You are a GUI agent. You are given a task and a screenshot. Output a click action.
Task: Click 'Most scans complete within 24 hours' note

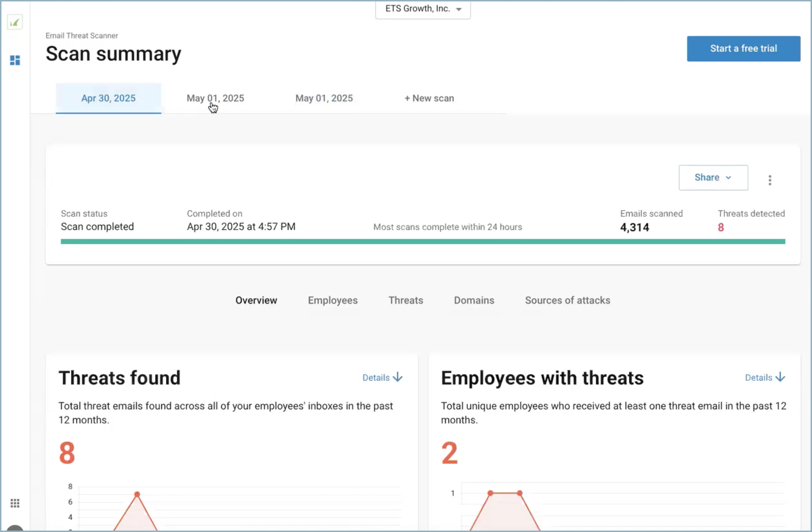pyautogui.click(x=448, y=227)
